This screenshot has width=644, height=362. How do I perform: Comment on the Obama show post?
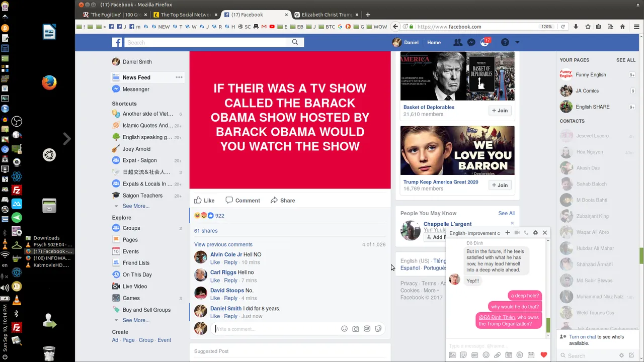(243, 200)
